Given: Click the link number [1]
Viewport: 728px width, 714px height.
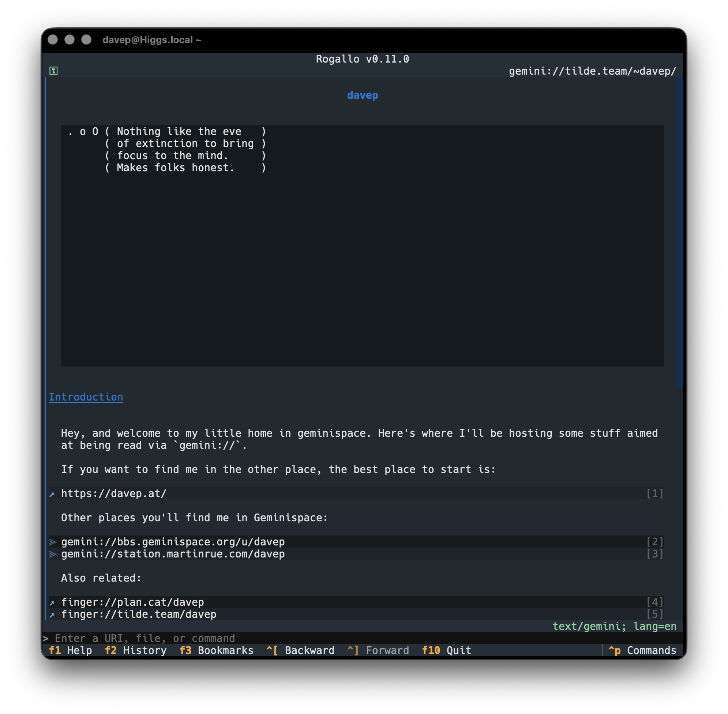Looking at the screenshot, I should pyautogui.click(x=655, y=493).
